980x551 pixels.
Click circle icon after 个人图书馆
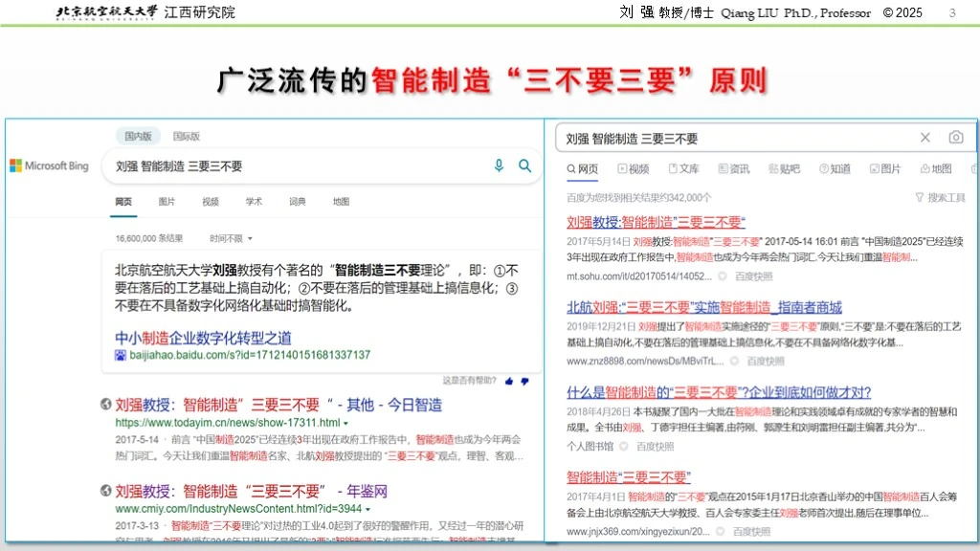click(x=624, y=446)
